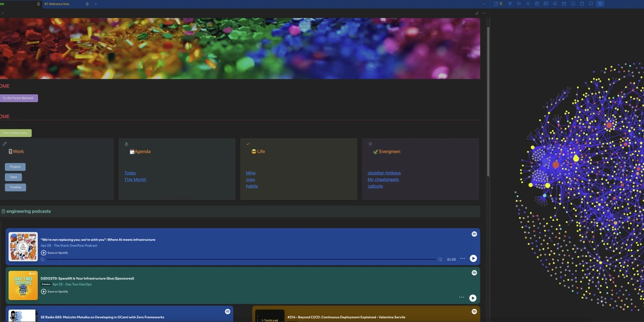Click the edit pencil icon above banner
This screenshot has height=322, width=644.
coord(477,13)
